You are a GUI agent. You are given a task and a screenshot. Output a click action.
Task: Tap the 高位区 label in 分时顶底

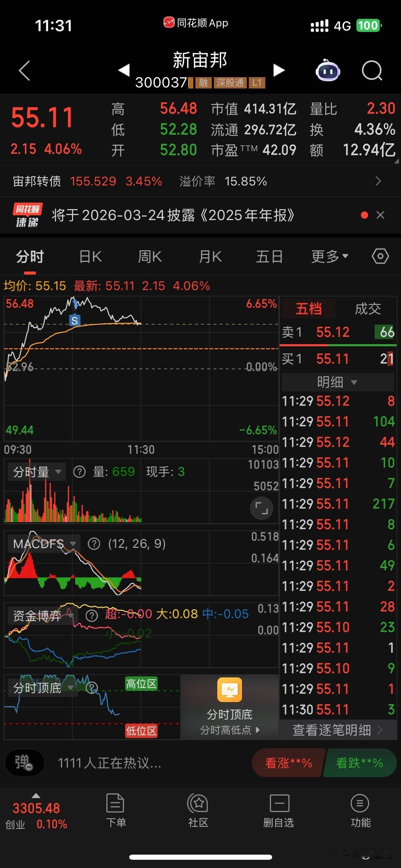pos(141,684)
